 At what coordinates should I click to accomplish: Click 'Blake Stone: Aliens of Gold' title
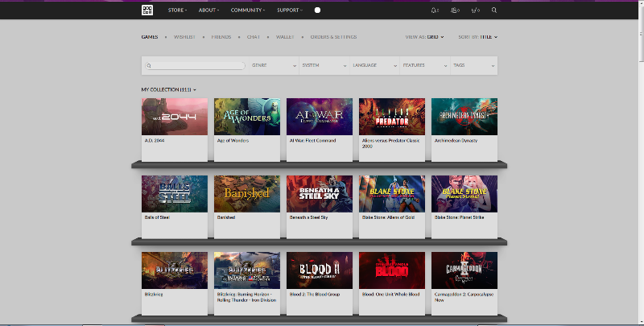388,217
